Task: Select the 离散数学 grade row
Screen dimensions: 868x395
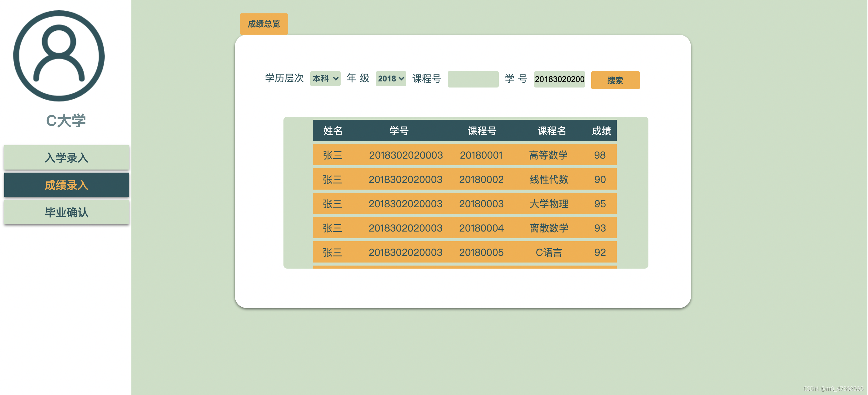Action: pos(549,228)
